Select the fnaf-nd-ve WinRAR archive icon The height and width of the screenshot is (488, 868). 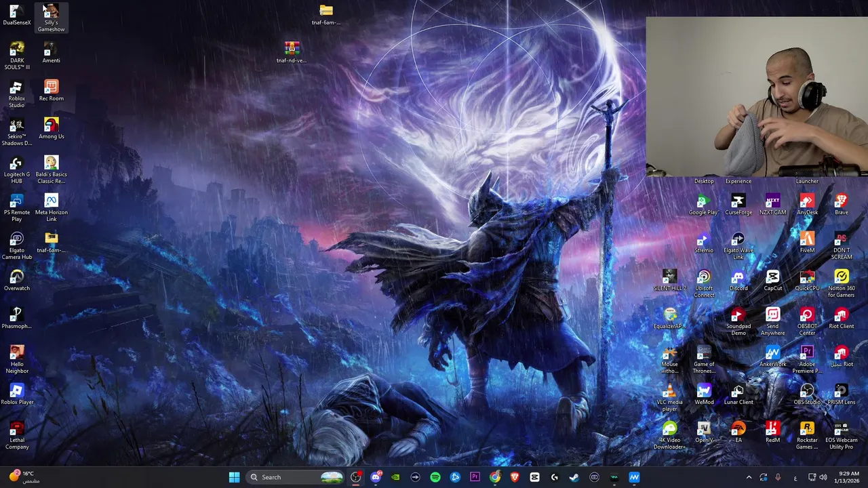click(292, 53)
